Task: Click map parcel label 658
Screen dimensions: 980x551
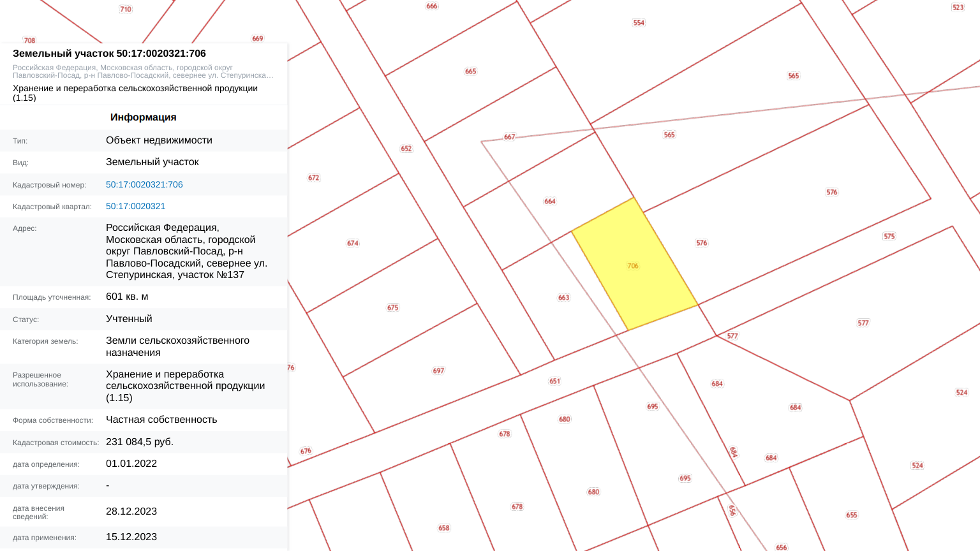Action: click(444, 528)
